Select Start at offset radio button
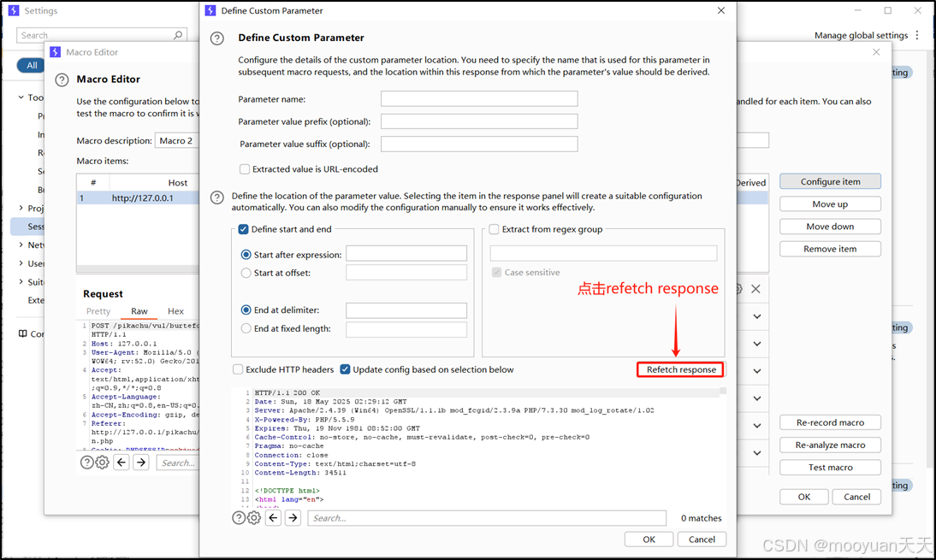This screenshot has height=560, width=936. pyautogui.click(x=246, y=273)
